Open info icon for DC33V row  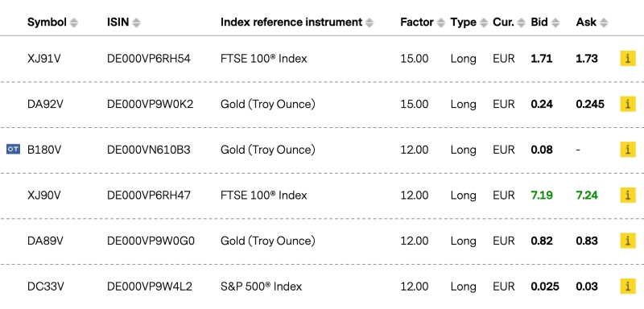pos(628,286)
